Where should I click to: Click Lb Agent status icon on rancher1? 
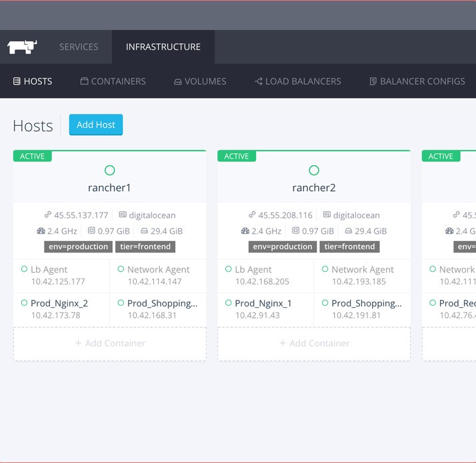click(x=25, y=270)
